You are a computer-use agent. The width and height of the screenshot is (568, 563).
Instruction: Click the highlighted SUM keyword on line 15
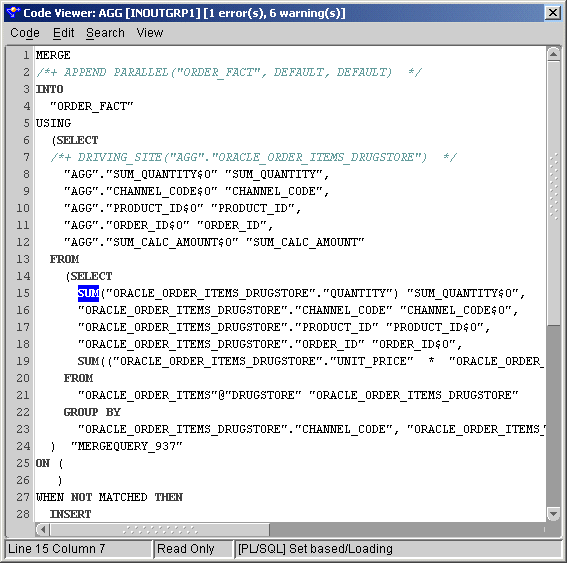[88, 293]
